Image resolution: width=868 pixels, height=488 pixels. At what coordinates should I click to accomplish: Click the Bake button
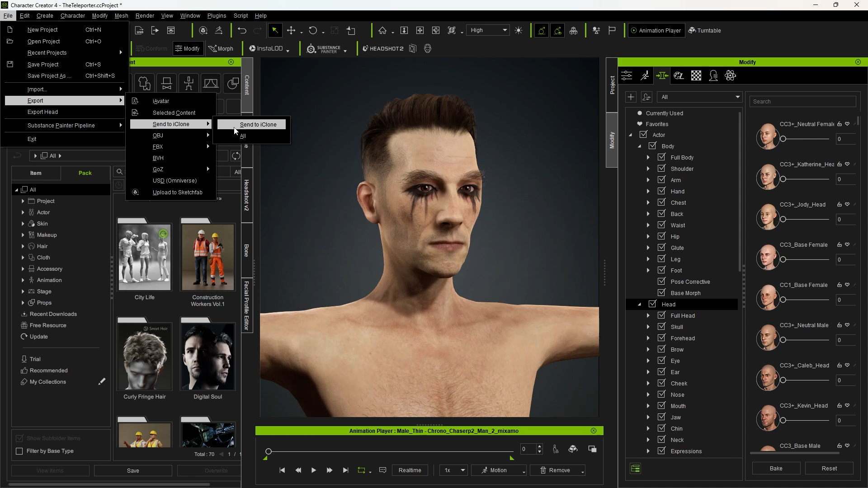pos(776,468)
